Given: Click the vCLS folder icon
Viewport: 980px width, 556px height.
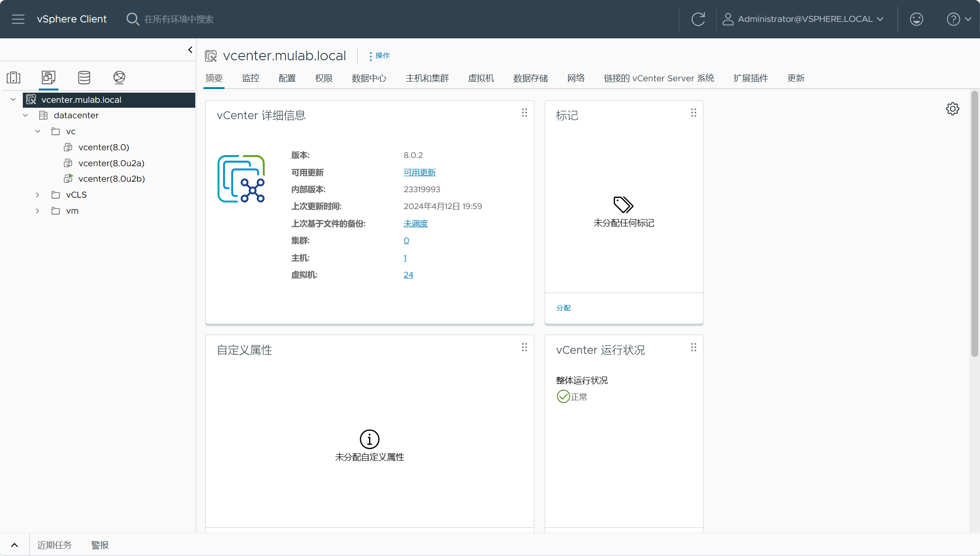Looking at the screenshot, I should [56, 195].
